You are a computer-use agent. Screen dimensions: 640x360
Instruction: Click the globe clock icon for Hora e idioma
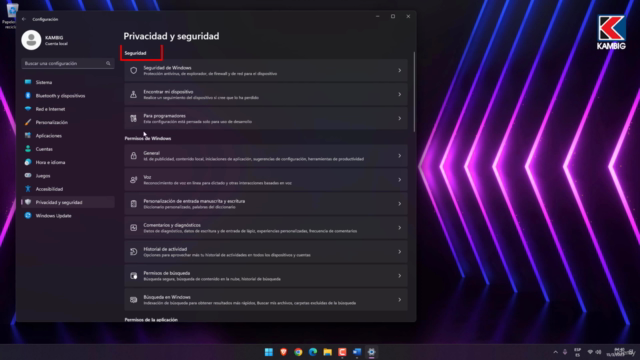coord(28,162)
